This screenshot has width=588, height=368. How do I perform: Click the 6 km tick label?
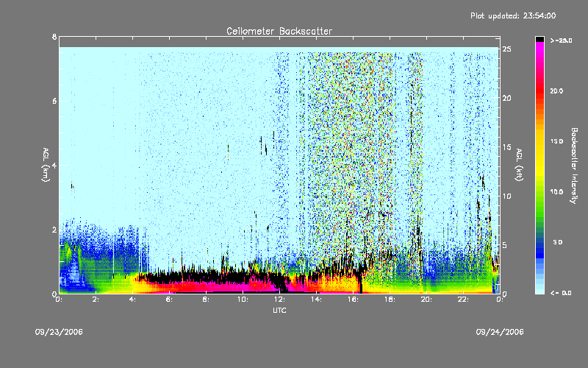(54, 101)
